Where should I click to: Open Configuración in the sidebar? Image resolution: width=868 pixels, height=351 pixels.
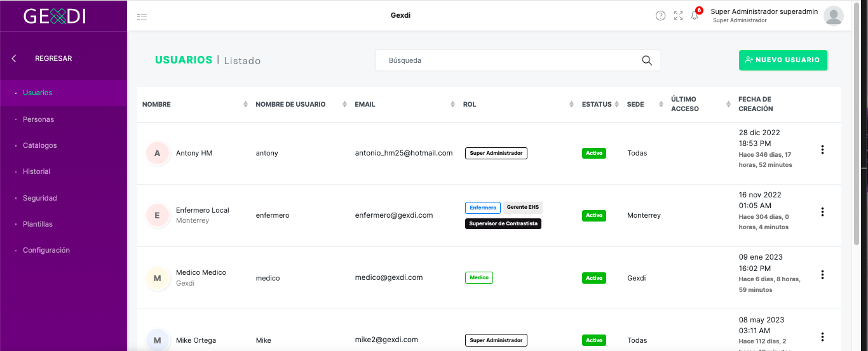pyautogui.click(x=46, y=250)
